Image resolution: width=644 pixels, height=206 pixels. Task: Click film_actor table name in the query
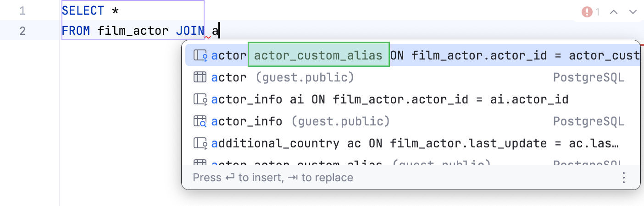point(133,31)
